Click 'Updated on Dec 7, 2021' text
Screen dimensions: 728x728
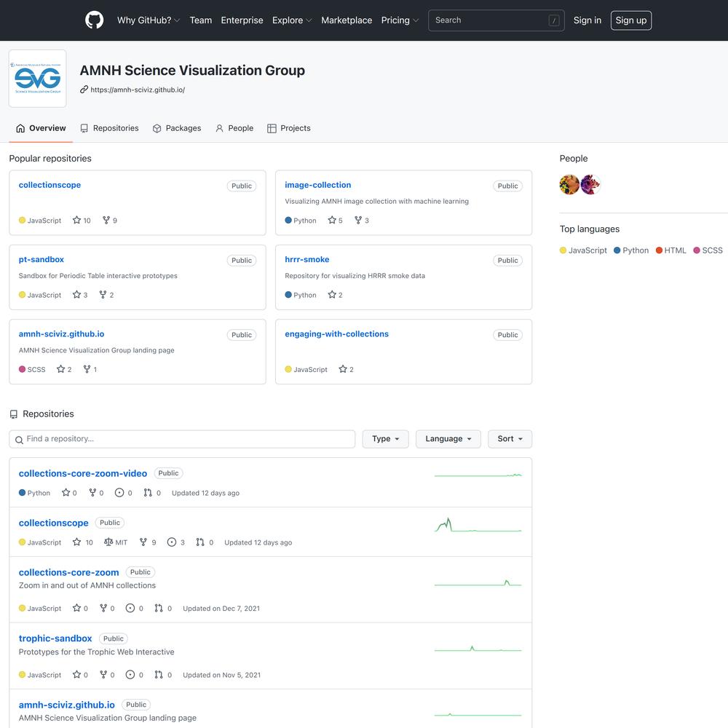pyautogui.click(x=221, y=608)
